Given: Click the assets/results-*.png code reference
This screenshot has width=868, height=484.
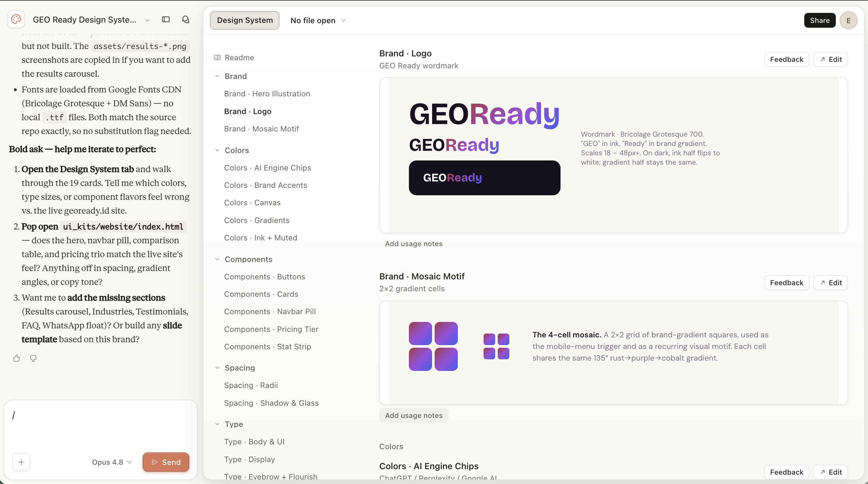Looking at the screenshot, I should pos(140,46).
